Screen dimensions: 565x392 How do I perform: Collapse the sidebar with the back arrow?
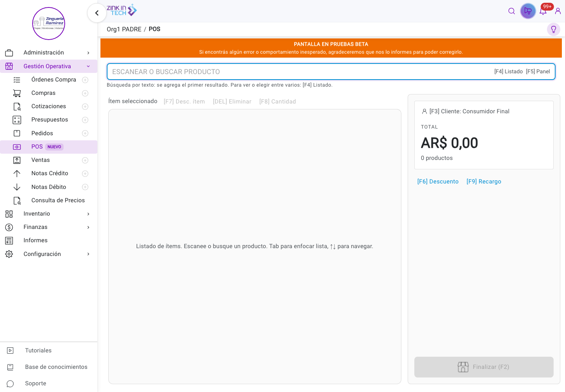click(97, 13)
